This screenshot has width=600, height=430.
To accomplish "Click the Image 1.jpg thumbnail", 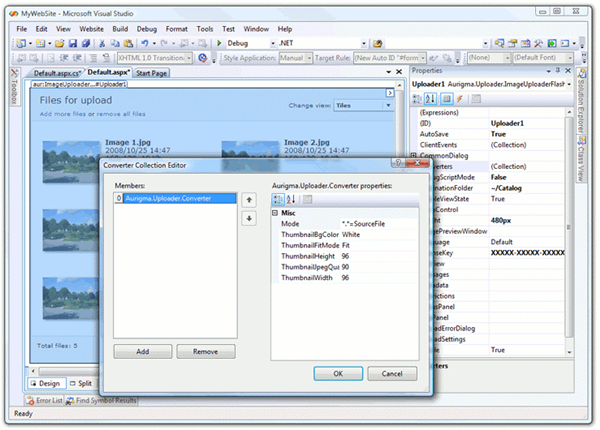I will point(71,162).
